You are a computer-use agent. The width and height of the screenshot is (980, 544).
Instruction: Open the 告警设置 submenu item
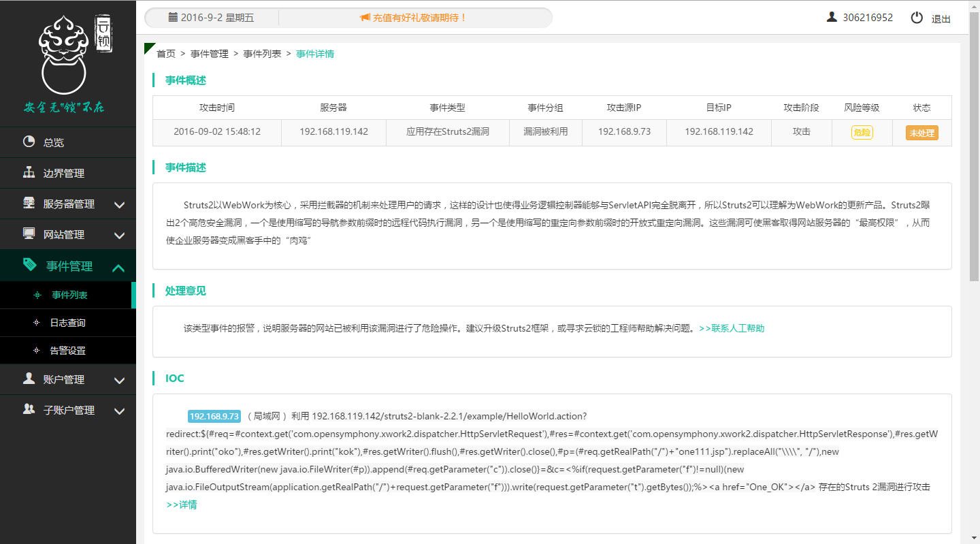pyautogui.click(x=68, y=351)
